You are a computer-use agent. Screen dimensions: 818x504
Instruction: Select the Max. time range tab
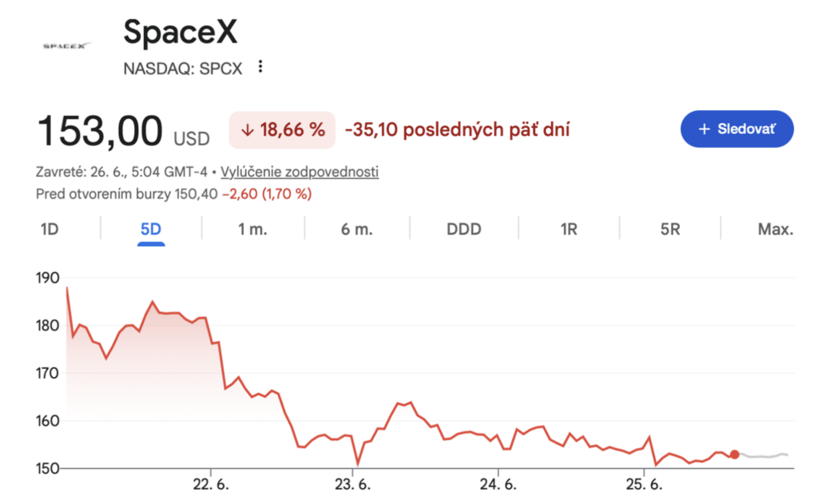tap(775, 229)
